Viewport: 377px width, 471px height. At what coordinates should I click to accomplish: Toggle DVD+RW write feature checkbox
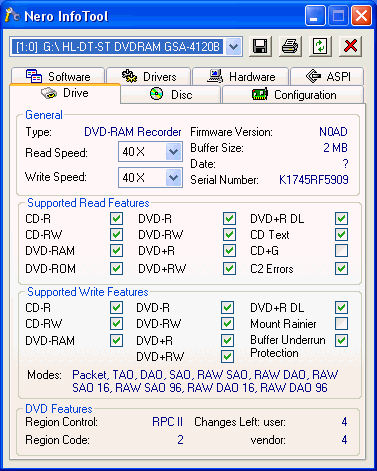tap(227, 357)
